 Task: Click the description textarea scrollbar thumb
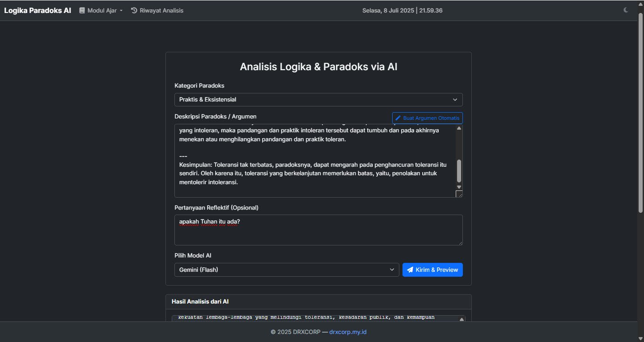(x=459, y=171)
